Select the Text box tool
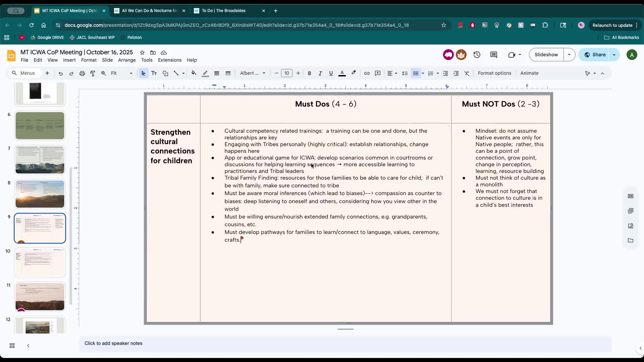The width and height of the screenshot is (644, 362). (154, 73)
